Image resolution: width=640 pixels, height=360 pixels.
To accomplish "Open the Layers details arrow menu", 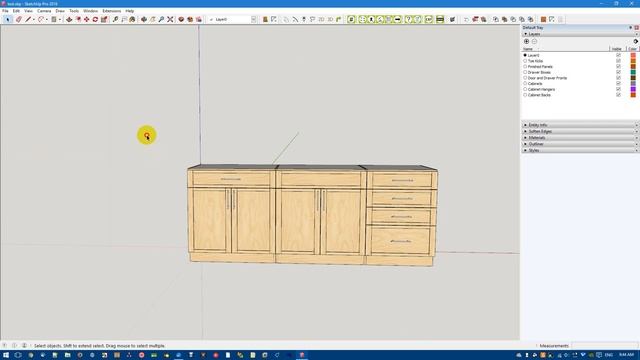I will pos(636,41).
